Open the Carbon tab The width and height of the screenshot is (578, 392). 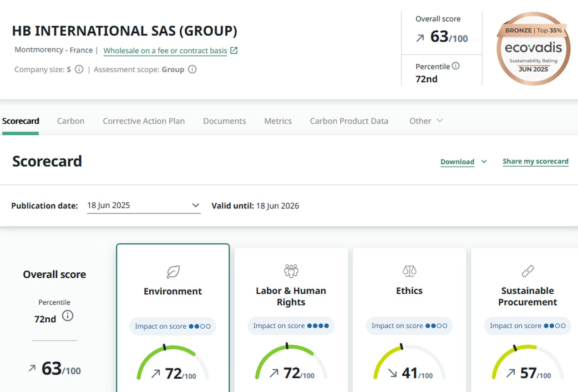tap(71, 121)
